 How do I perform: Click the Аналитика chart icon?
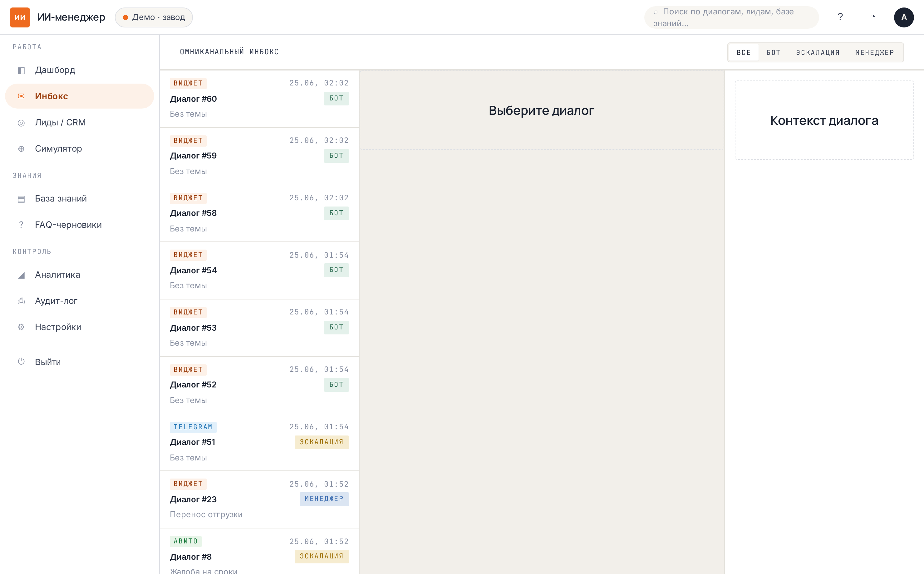coord(21,275)
